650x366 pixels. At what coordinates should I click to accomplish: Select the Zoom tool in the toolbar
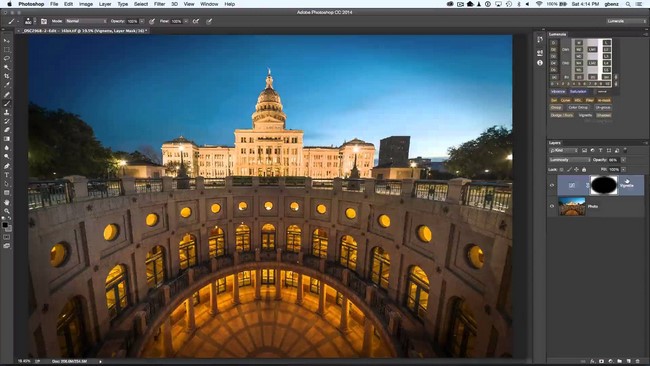tap(7, 211)
